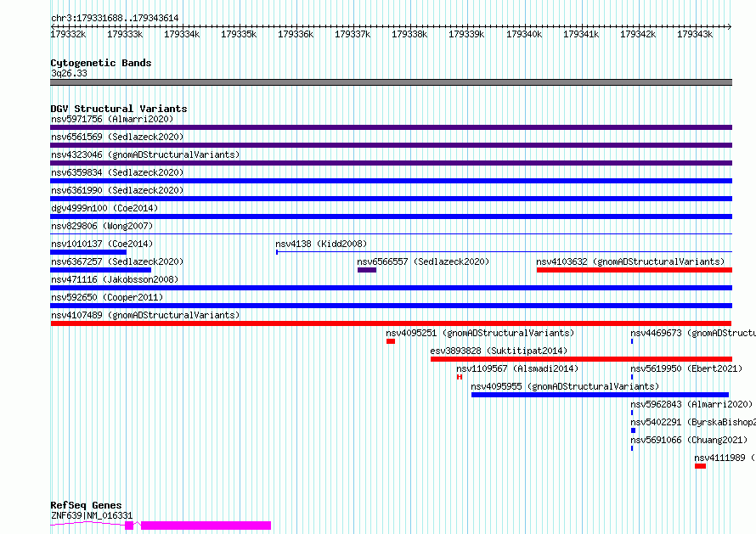Click chr3:179331688..179343614 coordinates text
This screenshot has width=756, height=534.
pos(115,18)
